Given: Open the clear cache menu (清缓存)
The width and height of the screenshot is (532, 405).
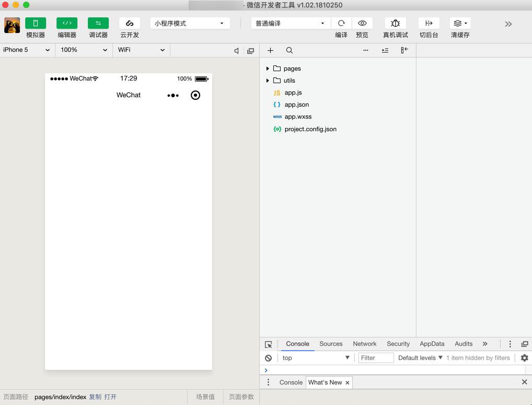Looking at the screenshot, I should pos(460,23).
